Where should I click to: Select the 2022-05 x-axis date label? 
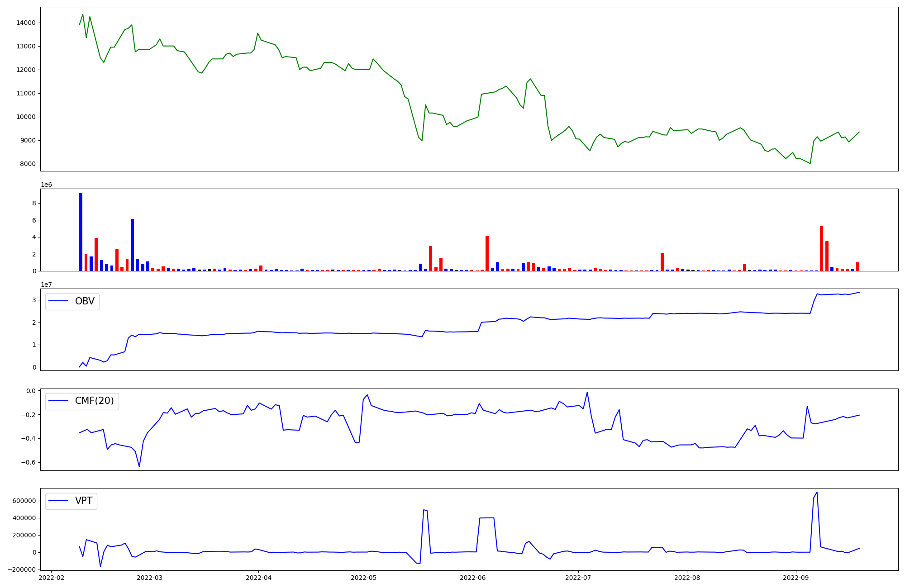(363, 577)
